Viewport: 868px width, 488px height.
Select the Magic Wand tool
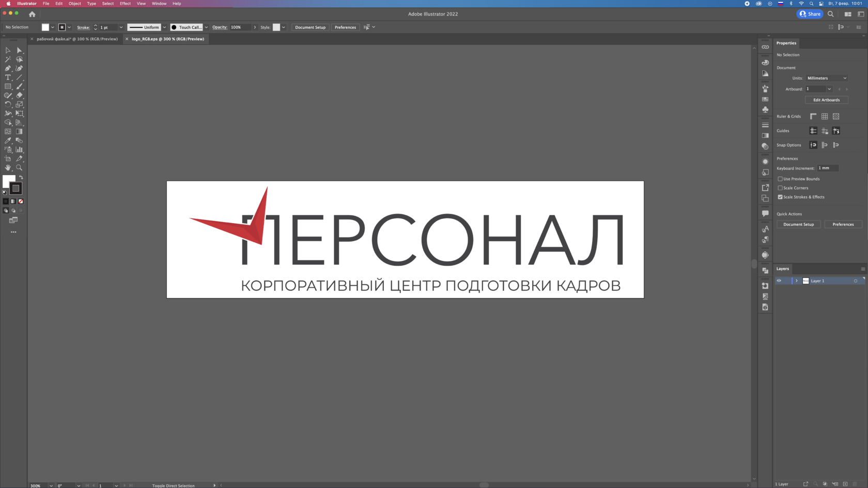pos(8,59)
